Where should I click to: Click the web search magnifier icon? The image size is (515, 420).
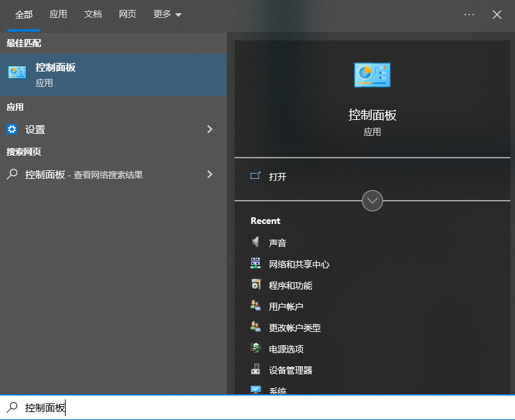(12, 174)
